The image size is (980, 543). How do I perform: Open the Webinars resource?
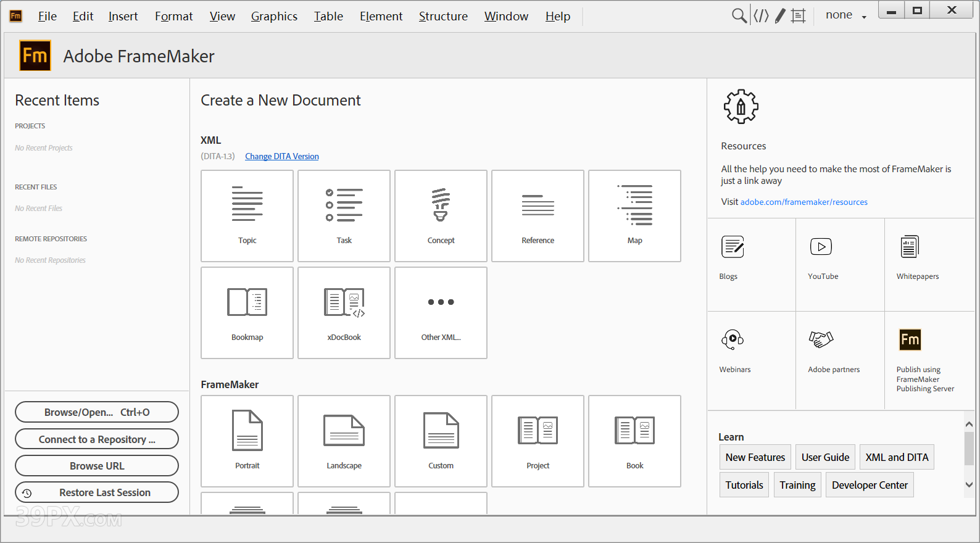(x=752, y=360)
